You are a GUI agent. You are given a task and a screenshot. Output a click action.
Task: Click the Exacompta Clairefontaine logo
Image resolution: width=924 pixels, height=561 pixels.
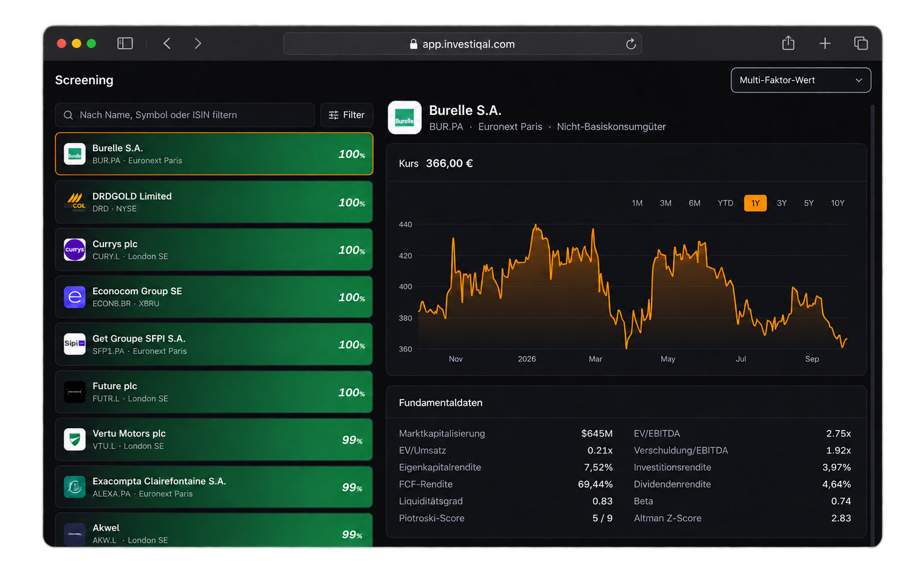pos(75,487)
